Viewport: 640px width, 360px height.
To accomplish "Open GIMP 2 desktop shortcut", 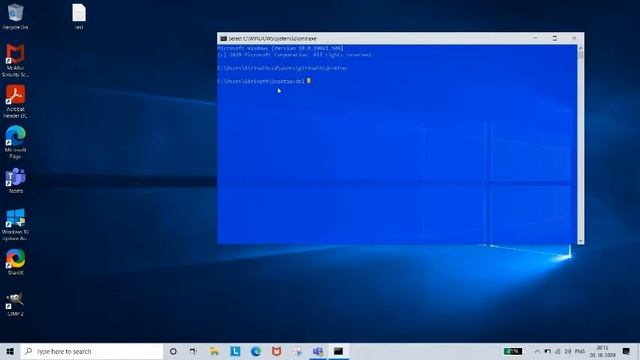I will tap(16, 304).
